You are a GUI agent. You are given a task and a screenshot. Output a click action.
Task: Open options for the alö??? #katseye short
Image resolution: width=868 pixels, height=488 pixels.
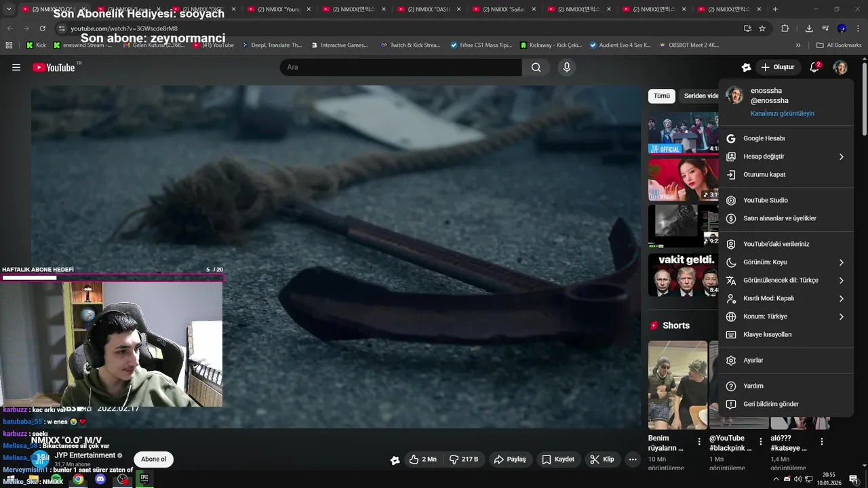pos(822,441)
